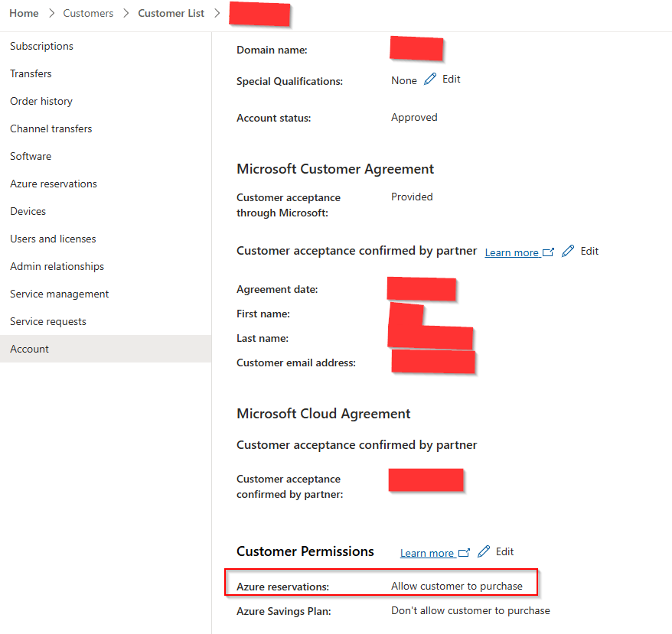Click the pencil icon in Customer Permissions

tap(484, 551)
